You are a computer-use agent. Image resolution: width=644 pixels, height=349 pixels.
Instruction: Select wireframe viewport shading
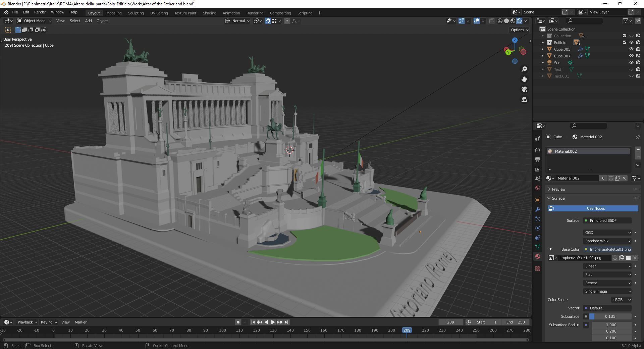click(x=500, y=21)
